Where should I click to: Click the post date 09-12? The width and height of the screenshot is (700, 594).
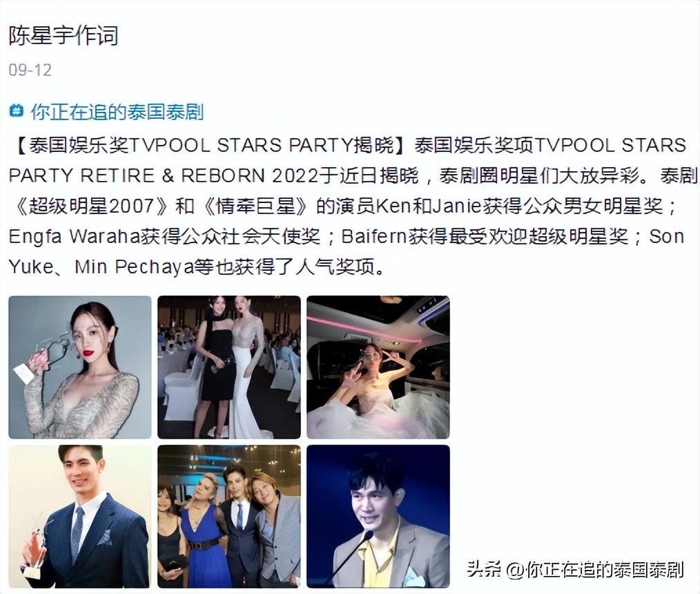(30, 70)
